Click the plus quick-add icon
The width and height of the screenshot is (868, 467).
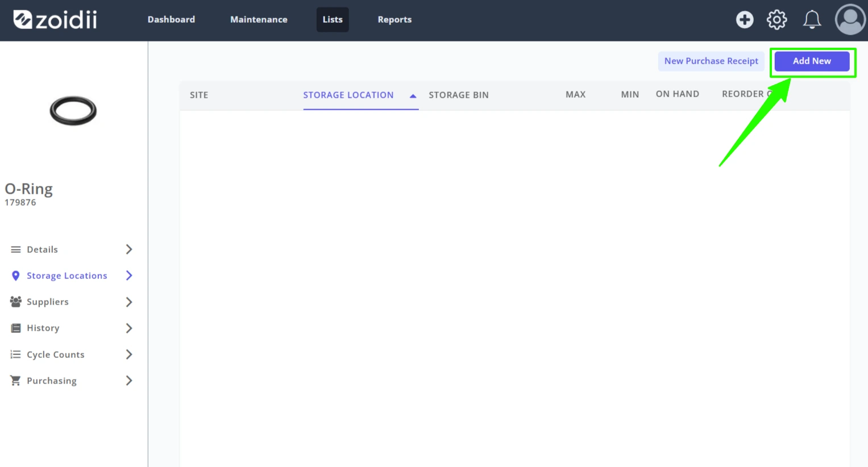point(745,20)
